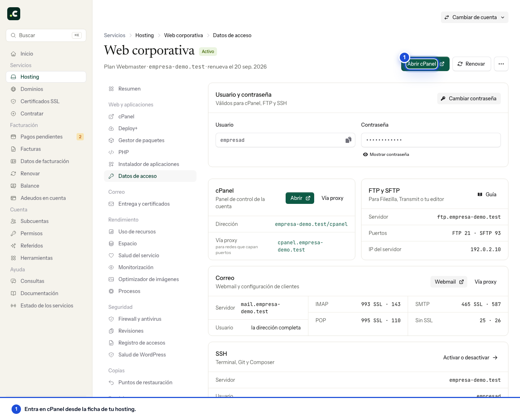This screenshot has width=520, height=420.
Task: Click the Buscar search field
Action: tap(46, 35)
